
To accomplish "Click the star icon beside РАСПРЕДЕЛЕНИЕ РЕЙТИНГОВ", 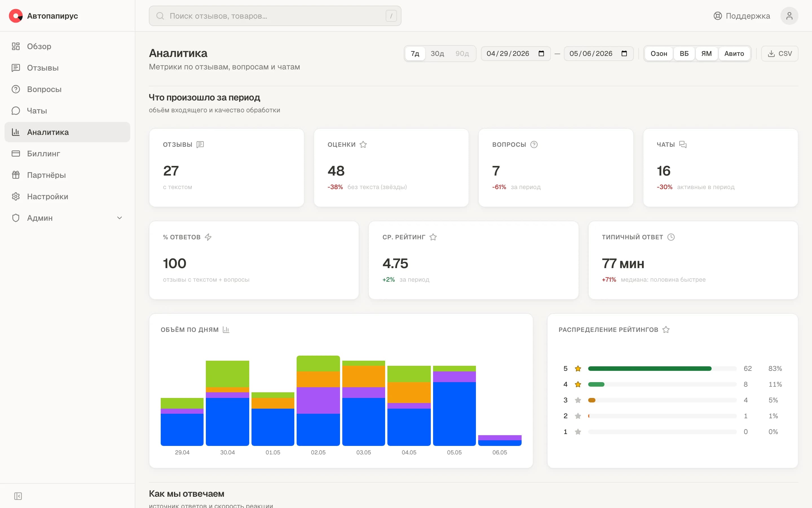I will (x=666, y=330).
